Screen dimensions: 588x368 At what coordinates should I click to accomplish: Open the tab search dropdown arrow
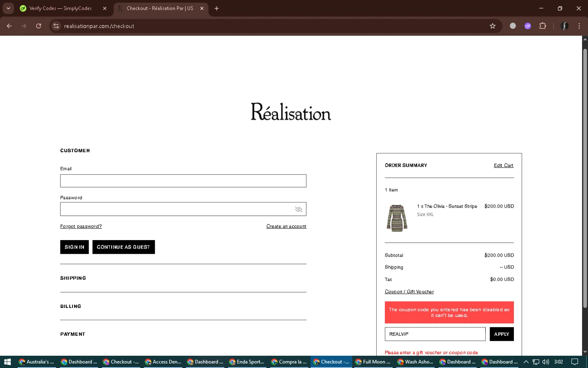(x=8, y=8)
